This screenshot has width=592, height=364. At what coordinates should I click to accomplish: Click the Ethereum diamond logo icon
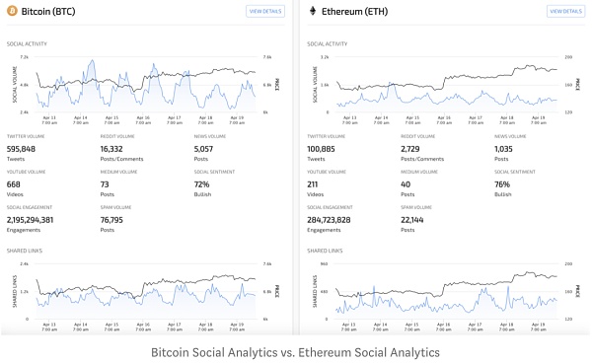click(x=313, y=11)
